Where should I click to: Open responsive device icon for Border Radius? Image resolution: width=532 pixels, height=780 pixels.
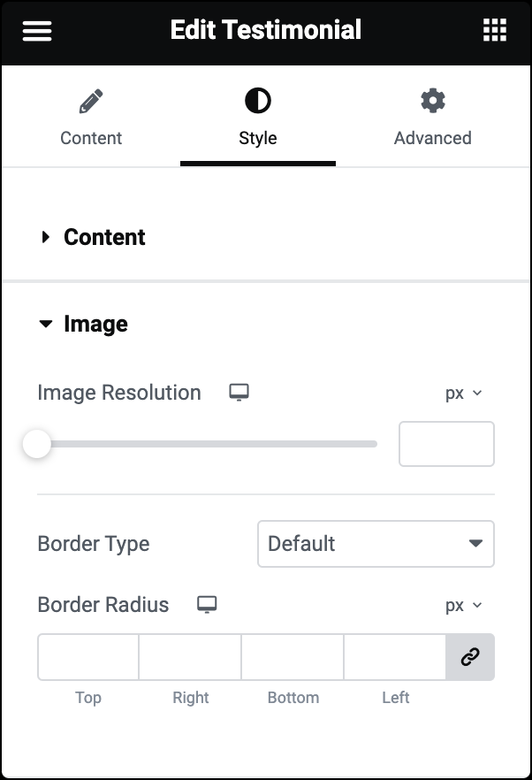point(207,605)
